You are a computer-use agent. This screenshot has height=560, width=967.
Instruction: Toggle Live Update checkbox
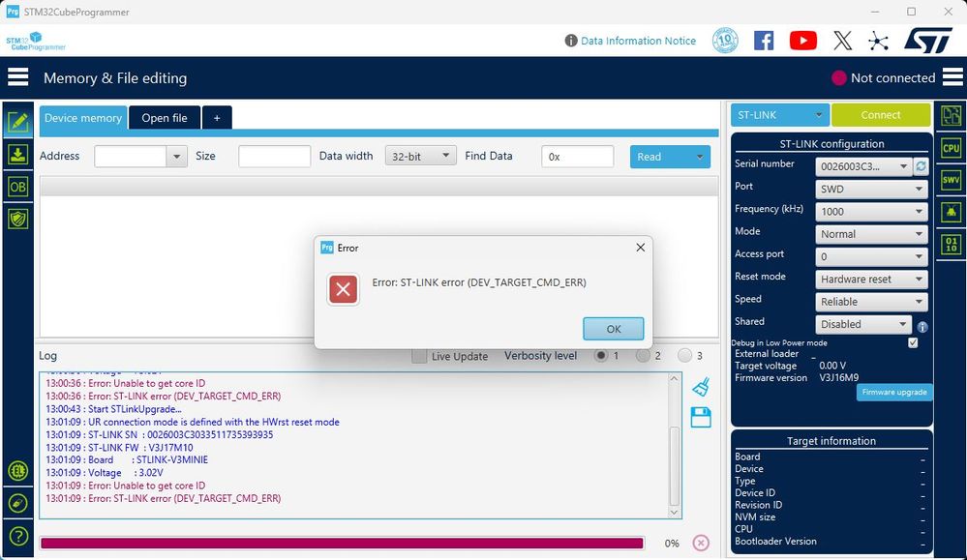pyautogui.click(x=419, y=356)
